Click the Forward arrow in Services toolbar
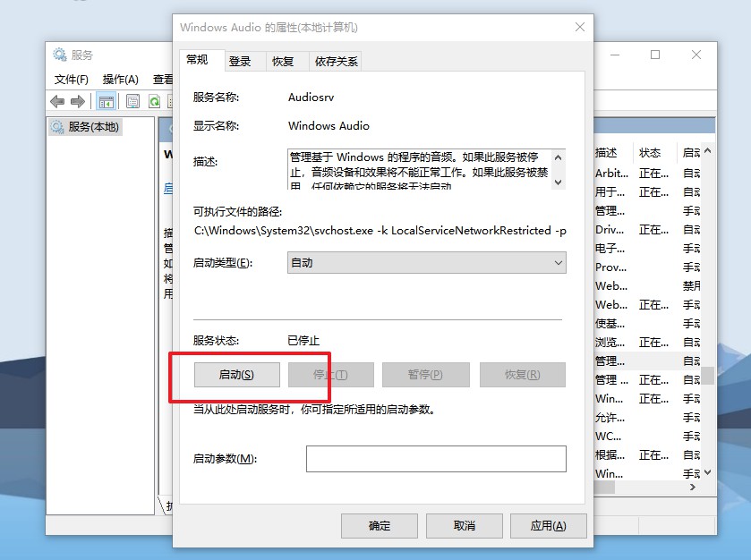This screenshot has width=751, height=560. click(78, 101)
